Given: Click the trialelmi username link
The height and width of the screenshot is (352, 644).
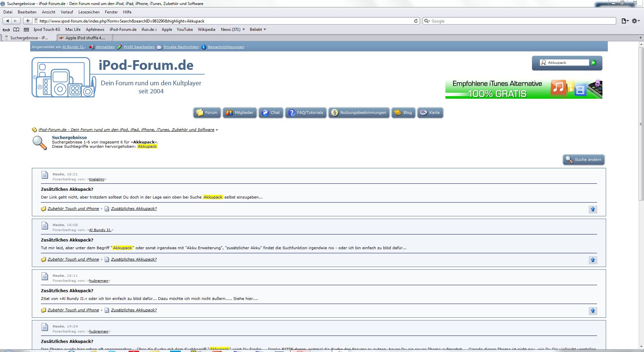Looking at the screenshot, I should [97, 179].
